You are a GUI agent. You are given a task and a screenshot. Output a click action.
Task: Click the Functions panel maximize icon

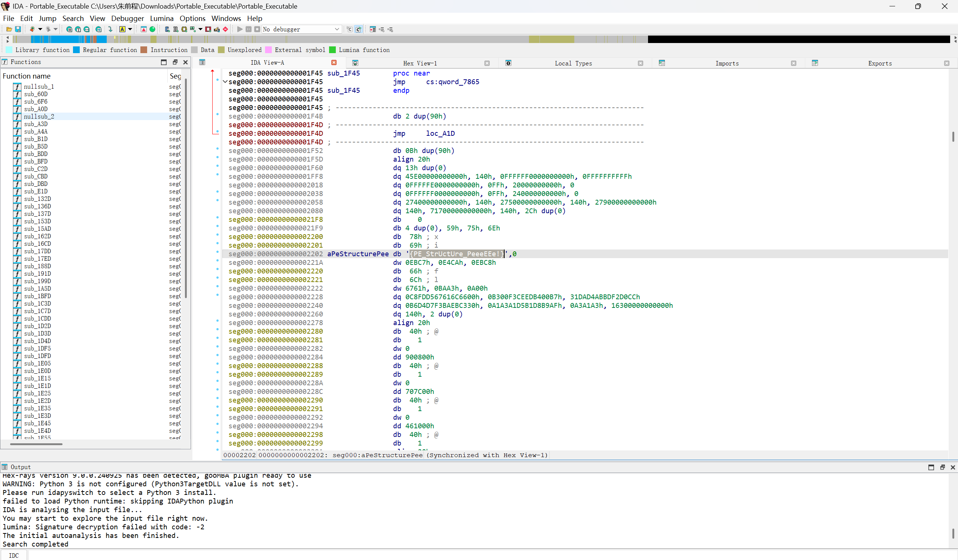click(x=164, y=62)
